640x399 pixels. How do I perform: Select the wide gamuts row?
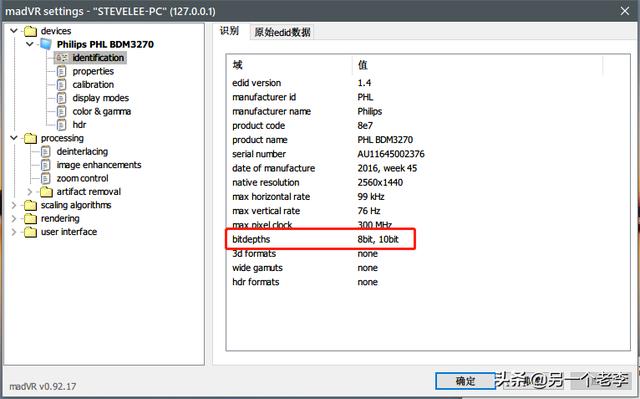[428, 268]
